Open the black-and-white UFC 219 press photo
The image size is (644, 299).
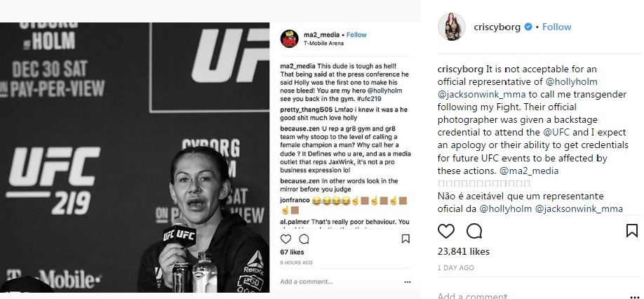pos(134,157)
